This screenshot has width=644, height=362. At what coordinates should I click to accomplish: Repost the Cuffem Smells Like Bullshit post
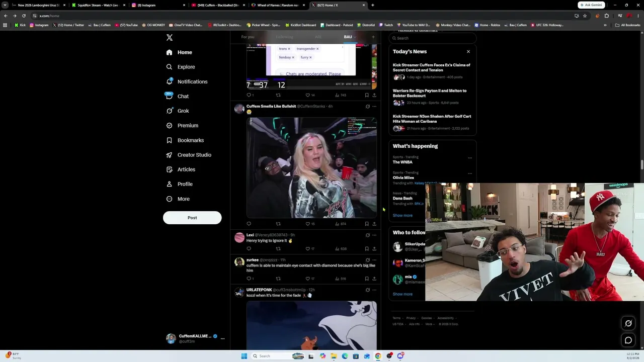pyautogui.click(x=278, y=224)
